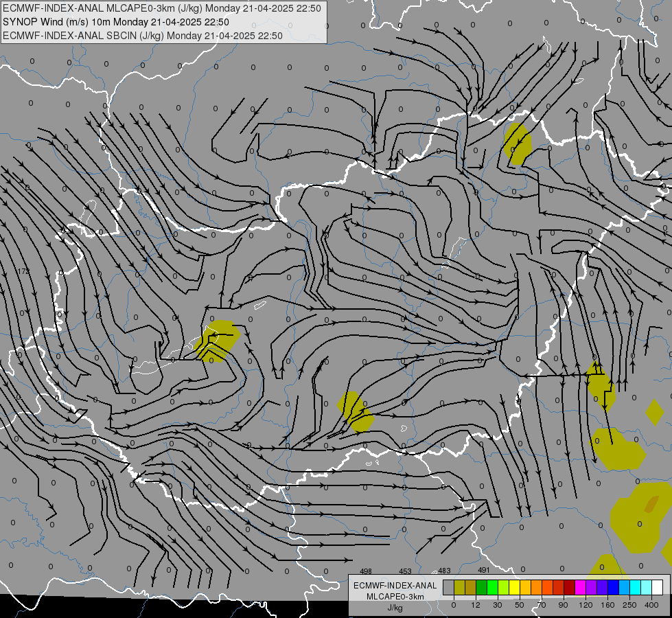
Task: Select the legend label 'MLCAPE0-3km'
Action: (395, 597)
